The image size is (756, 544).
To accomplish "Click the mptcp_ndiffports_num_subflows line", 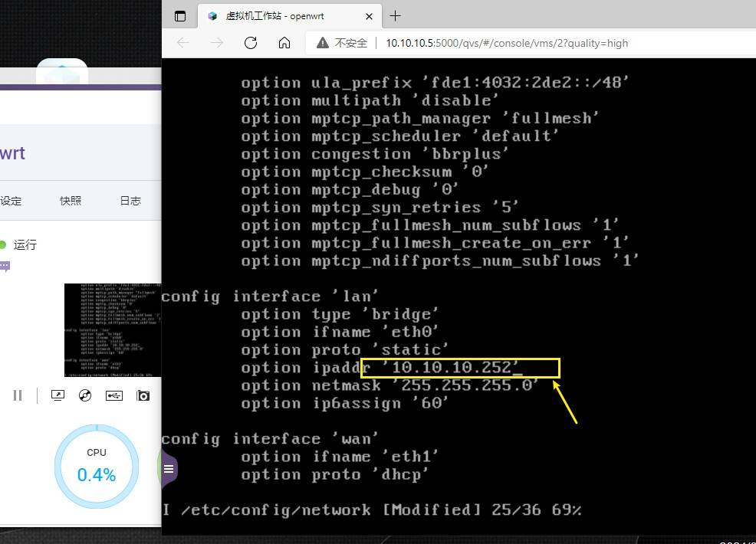I will click(x=440, y=261).
